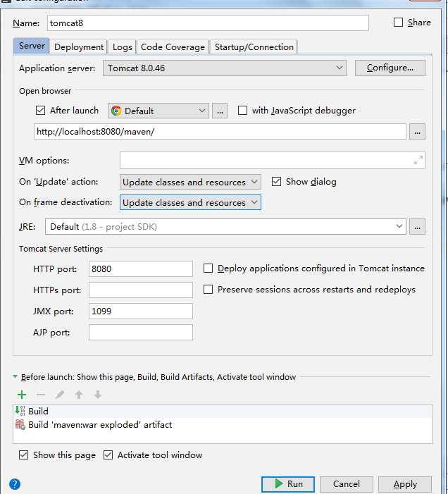The image size is (448, 494).
Task: Open the Application server Tomcat 8.0.46 dropdown
Action: click(225, 68)
